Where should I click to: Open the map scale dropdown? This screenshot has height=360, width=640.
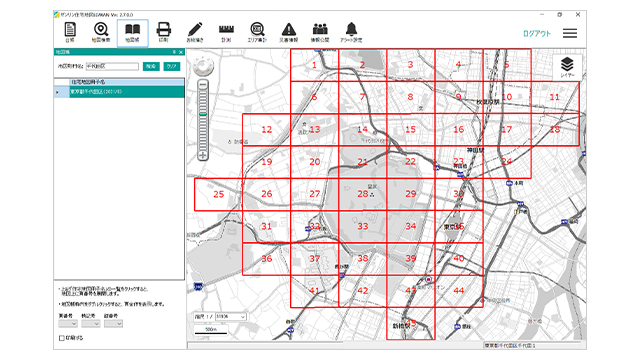coord(231,317)
